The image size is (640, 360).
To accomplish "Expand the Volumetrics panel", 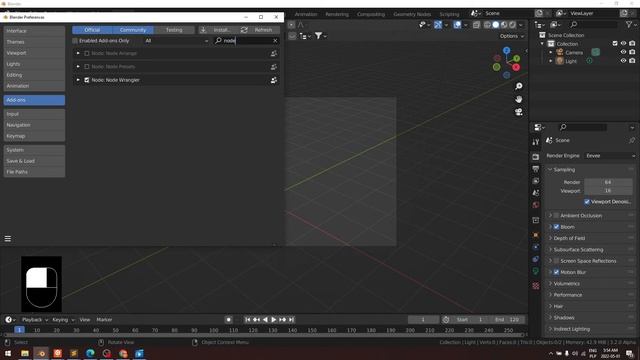I will coord(567,284).
